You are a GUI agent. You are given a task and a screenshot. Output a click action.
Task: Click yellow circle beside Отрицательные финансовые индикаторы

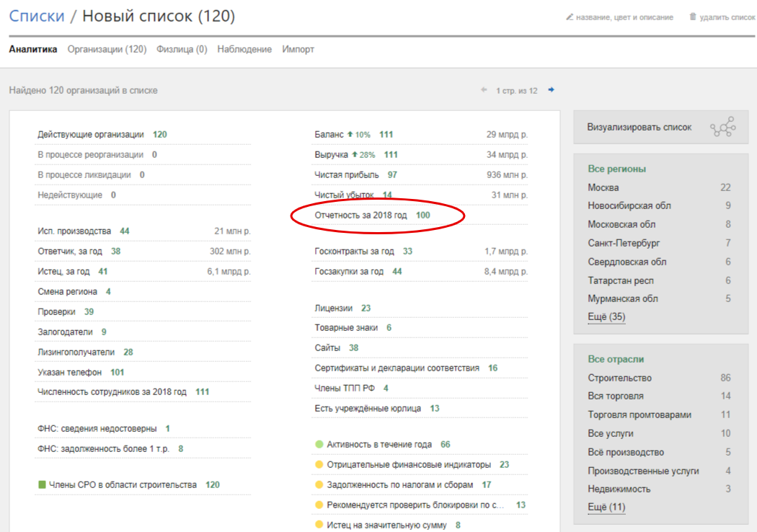(319, 464)
